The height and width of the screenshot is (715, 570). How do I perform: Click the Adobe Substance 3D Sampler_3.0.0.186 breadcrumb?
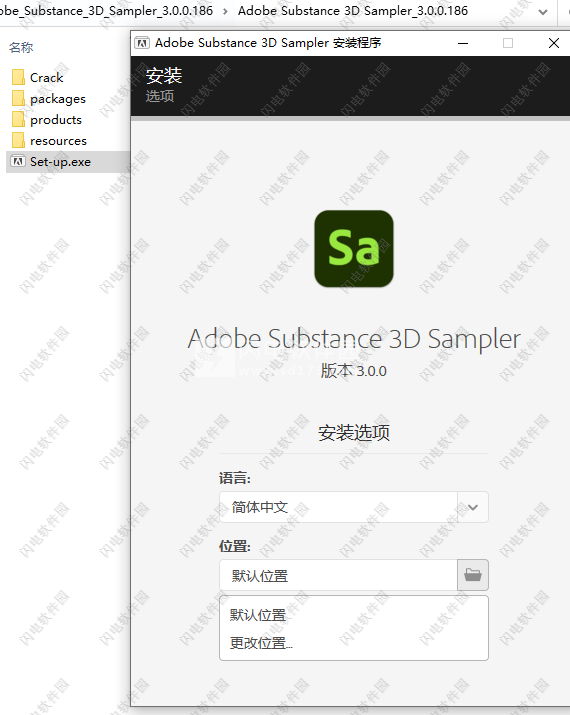click(x=352, y=10)
